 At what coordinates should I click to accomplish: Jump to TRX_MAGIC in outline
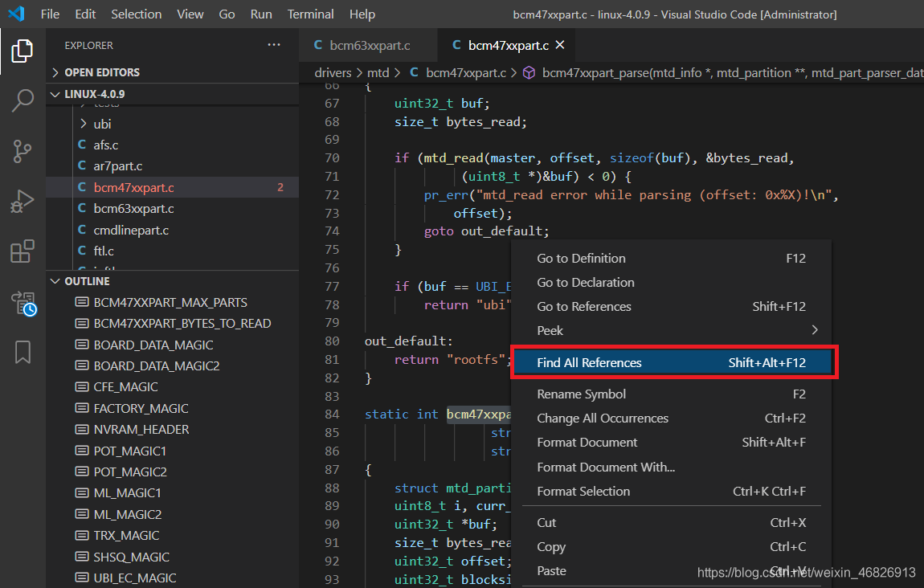click(x=126, y=536)
